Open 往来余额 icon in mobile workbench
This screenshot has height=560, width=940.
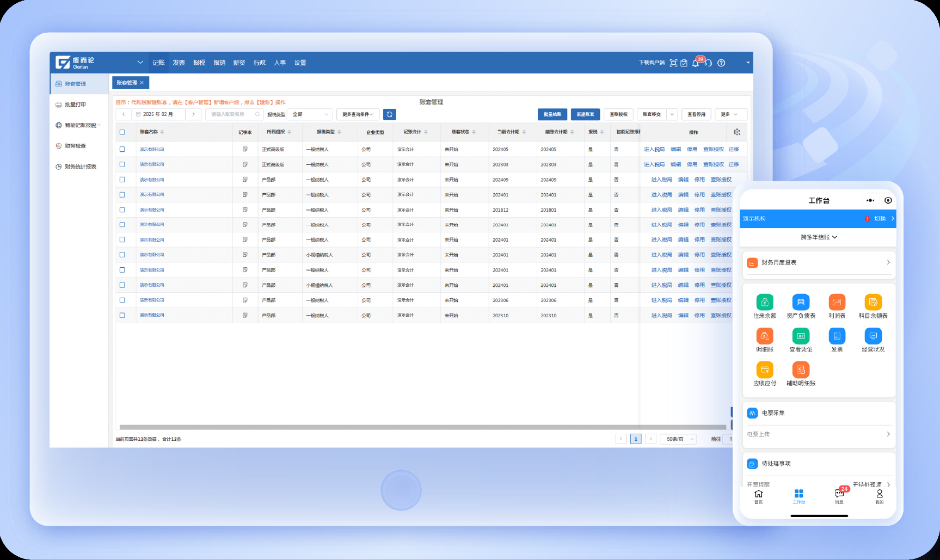coord(765,303)
